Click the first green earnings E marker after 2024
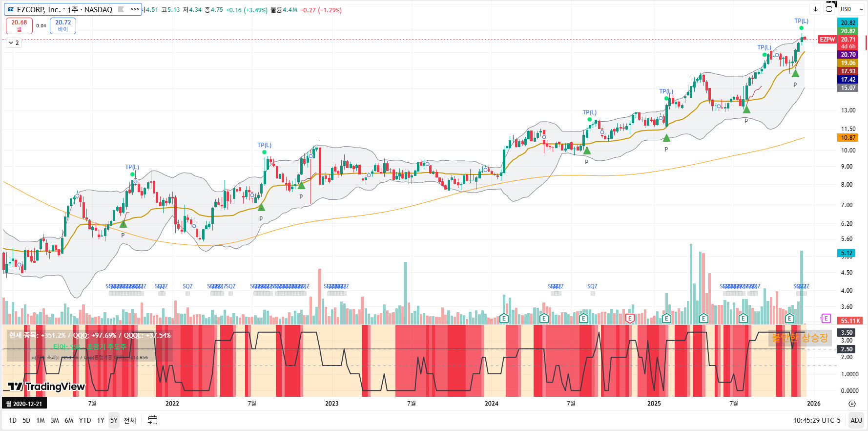 (504, 319)
